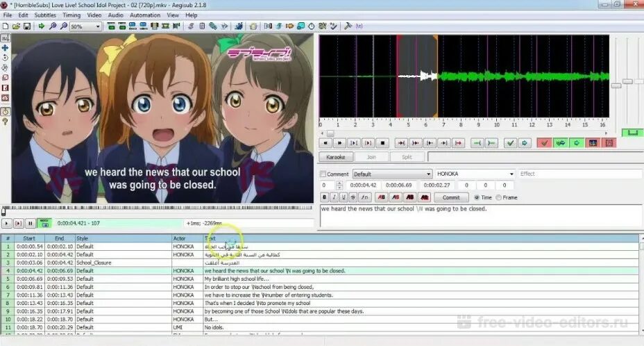Click the Underline formatting button
The image size is (644, 346).
coord(344,197)
